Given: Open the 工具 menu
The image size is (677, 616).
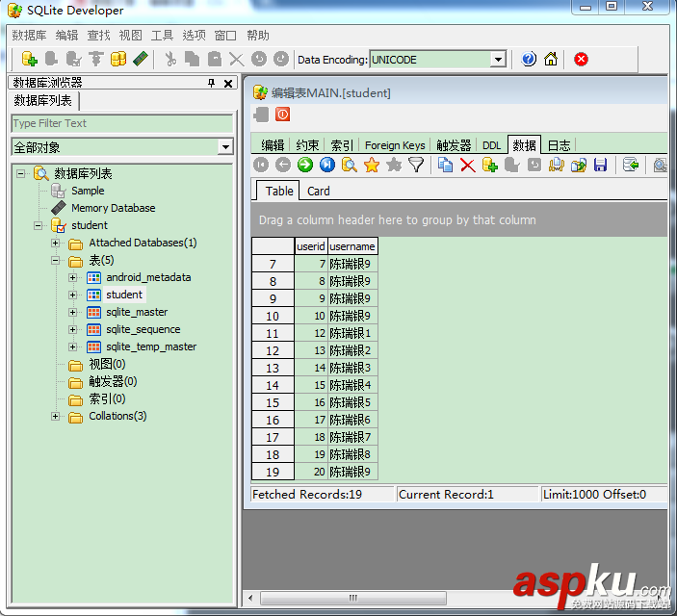Looking at the screenshot, I should pyautogui.click(x=162, y=36).
